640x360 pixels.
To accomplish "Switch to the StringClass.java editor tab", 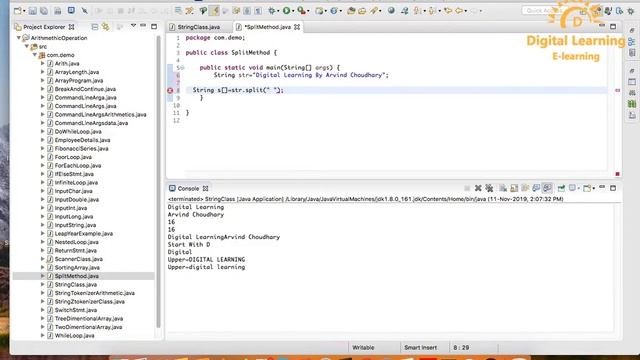I will 198,27.
